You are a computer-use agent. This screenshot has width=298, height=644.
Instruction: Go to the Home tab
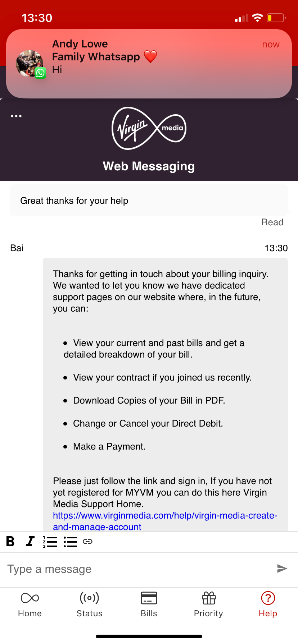[30, 604]
